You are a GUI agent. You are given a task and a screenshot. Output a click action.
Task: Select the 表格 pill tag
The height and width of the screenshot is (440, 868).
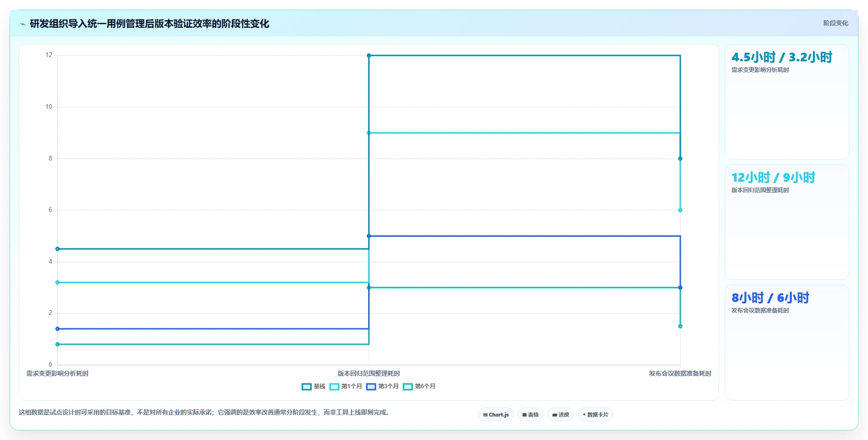pyautogui.click(x=530, y=415)
